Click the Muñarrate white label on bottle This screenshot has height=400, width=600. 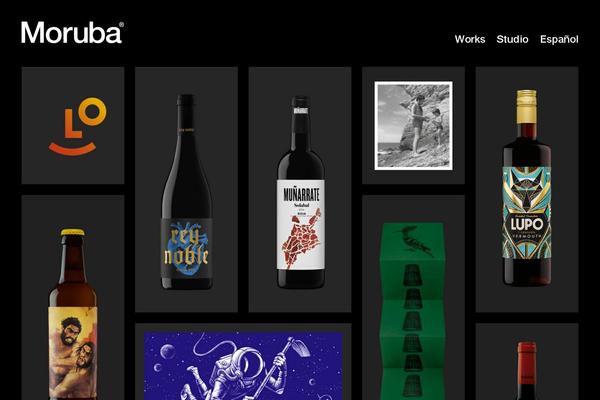click(301, 224)
